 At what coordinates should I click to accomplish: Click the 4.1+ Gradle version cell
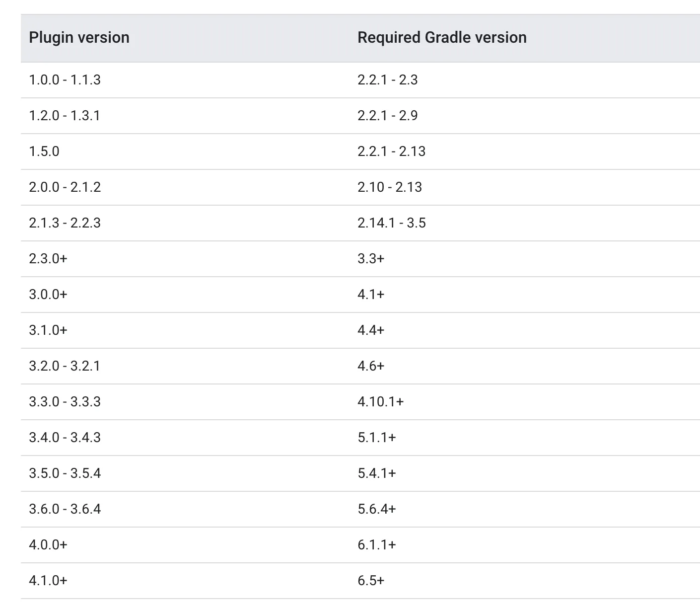[371, 295]
